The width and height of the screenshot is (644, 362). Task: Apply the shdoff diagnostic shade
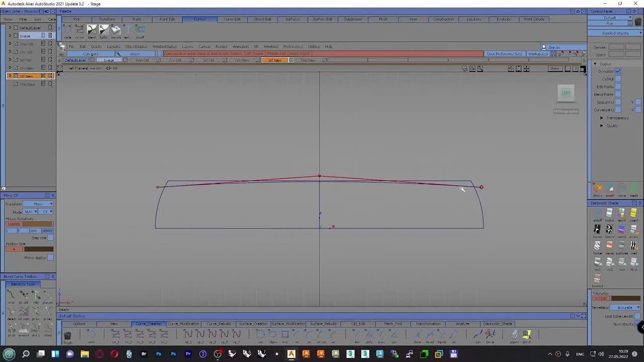coord(598,214)
